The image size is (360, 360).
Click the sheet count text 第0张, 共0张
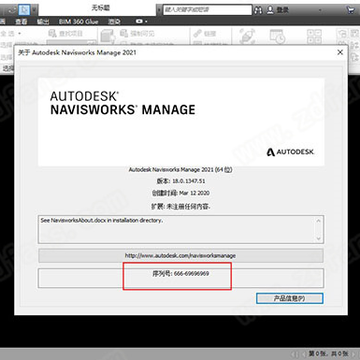(328, 354)
